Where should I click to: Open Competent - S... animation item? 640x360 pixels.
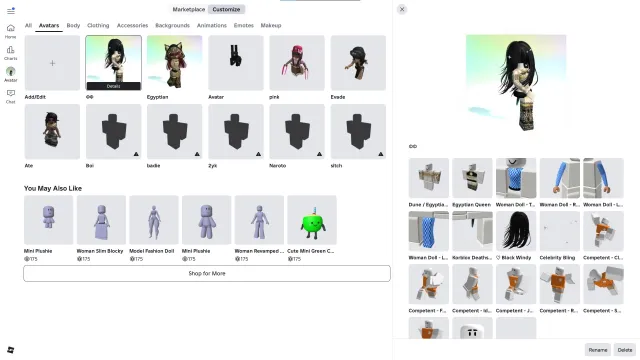(603, 284)
